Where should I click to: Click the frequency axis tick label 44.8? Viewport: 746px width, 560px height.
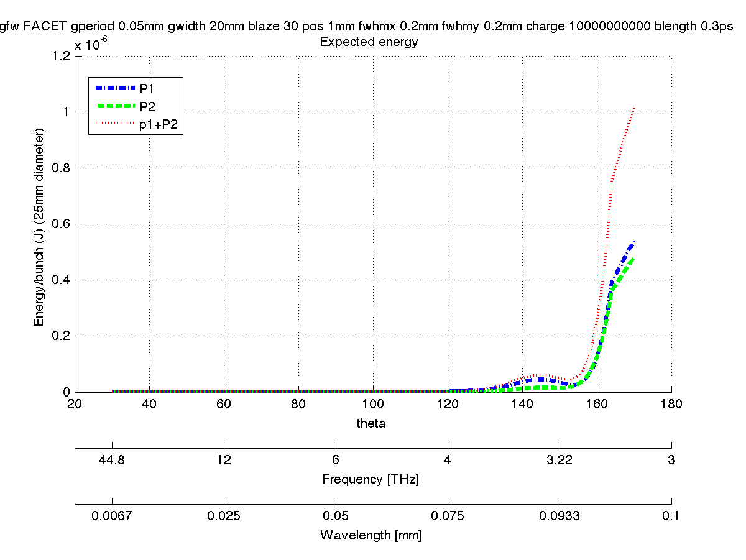112,460
